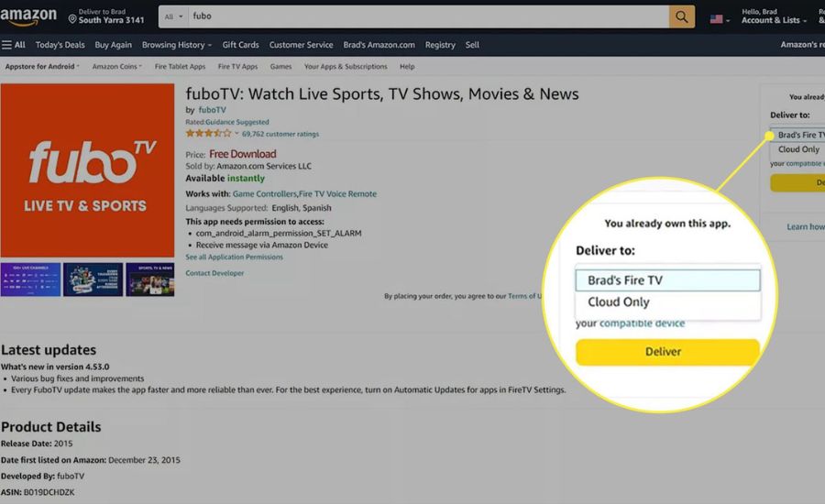Open Buy Again

tap(113, 45)
